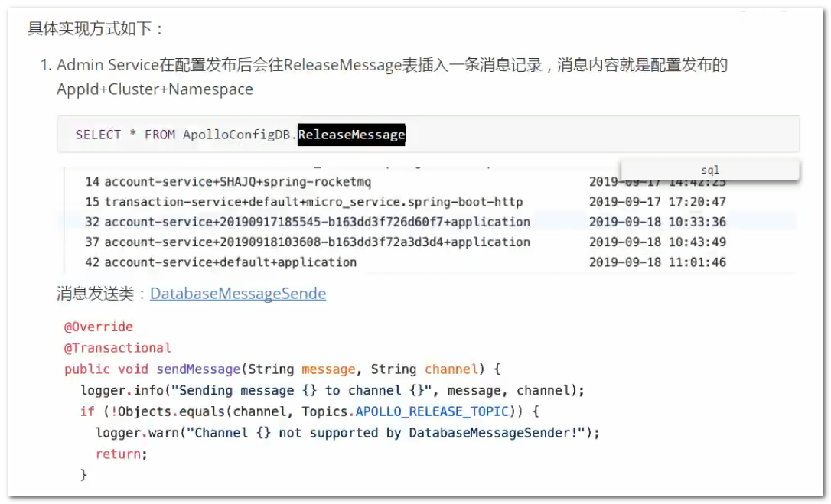Click the @Override annotation
The height and width of the screenshot is (504, 831).
(x=99, y=327)
